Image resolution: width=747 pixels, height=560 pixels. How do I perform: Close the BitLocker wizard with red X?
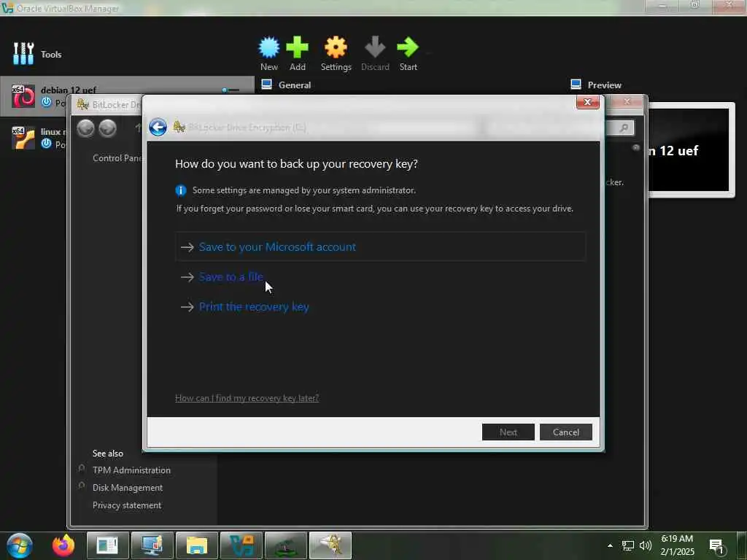(x=588, y=102)
